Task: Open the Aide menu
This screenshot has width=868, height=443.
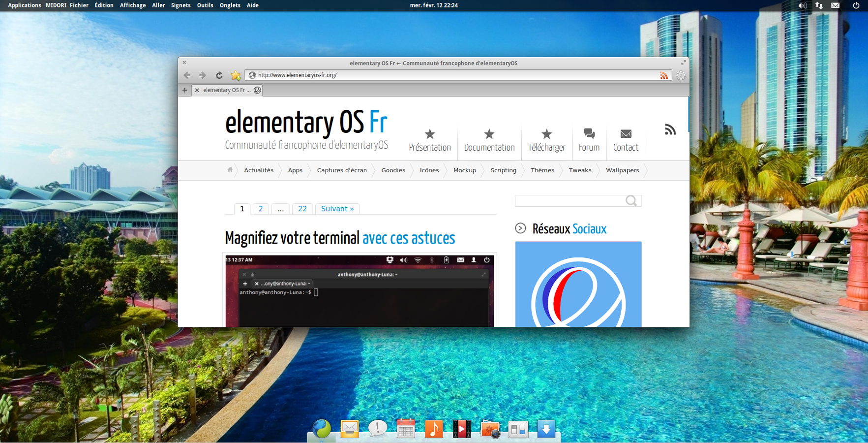Action: click(x=252, y=5)
